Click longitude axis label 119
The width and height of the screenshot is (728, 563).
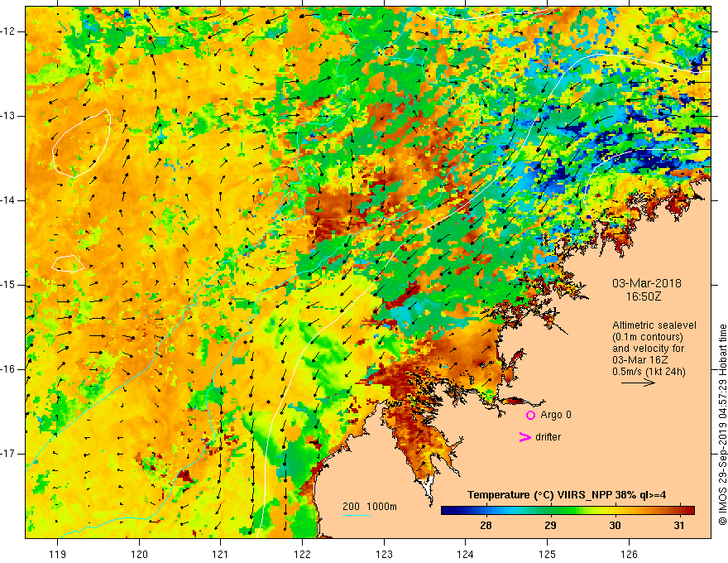click(x=58, y=554)
